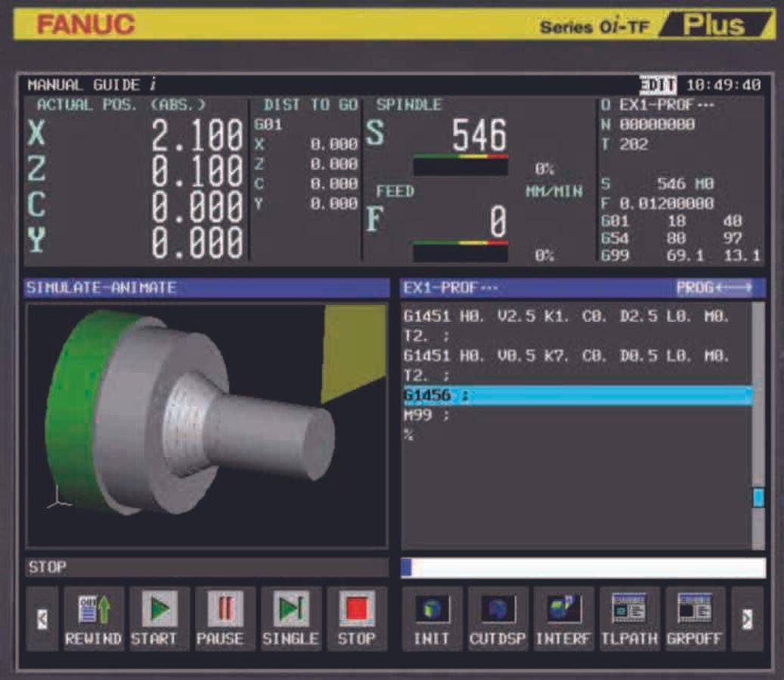Screen dimensions: 784x680
Task: Start the simulation with START softkey
Action: [159, 619]
